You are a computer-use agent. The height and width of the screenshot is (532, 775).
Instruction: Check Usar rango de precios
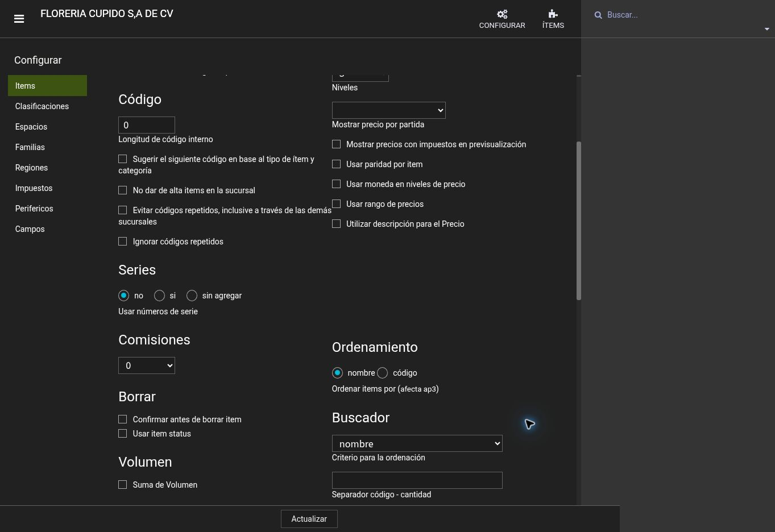point(336,204)
